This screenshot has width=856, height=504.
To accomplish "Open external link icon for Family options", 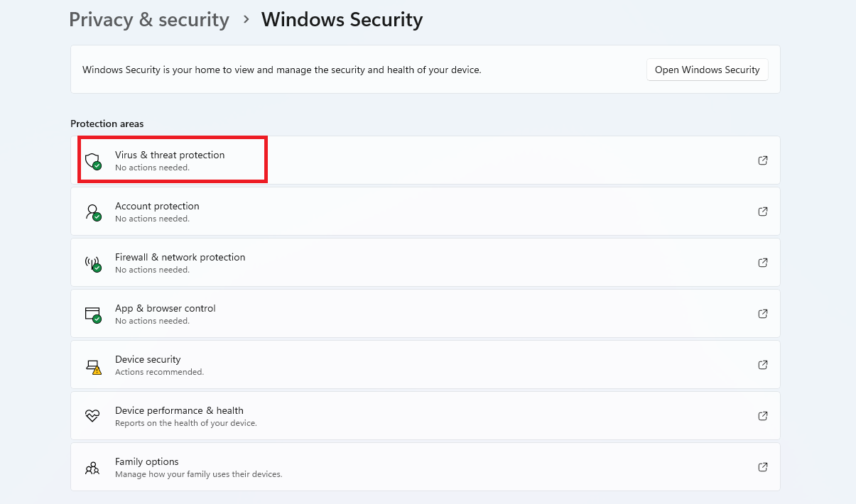I will click(763, 467).
